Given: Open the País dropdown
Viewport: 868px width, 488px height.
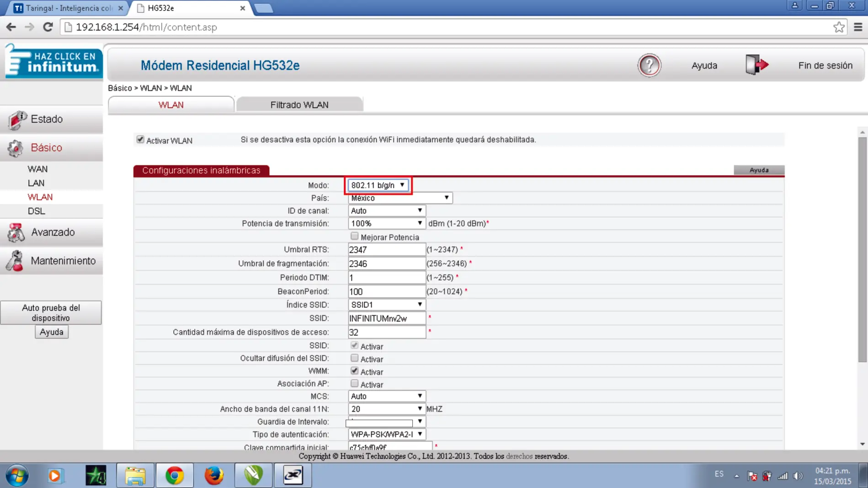Looking at the screenshot, I should 400,198.
